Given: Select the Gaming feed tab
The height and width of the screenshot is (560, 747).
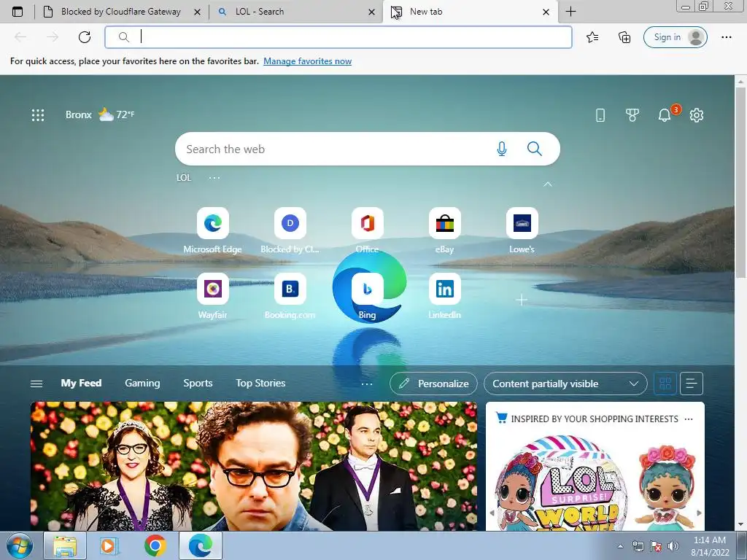Looking at the screenshot, I should coord(142,384).
